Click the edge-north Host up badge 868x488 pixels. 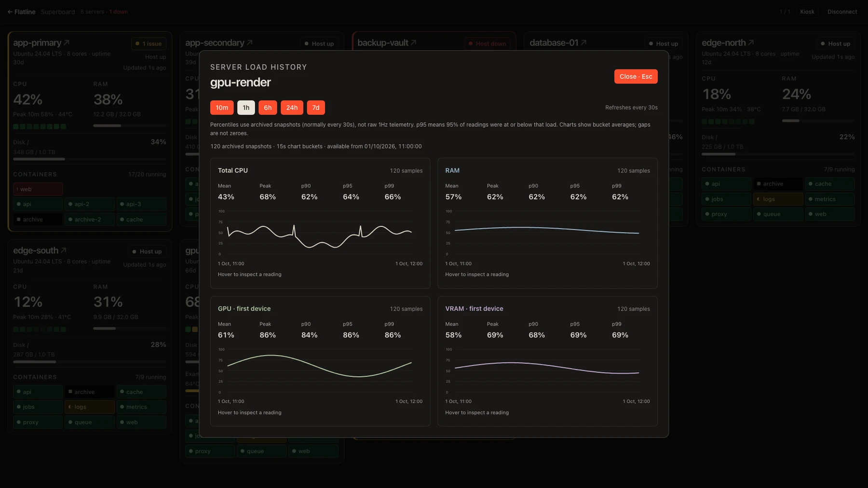(835, 43)
